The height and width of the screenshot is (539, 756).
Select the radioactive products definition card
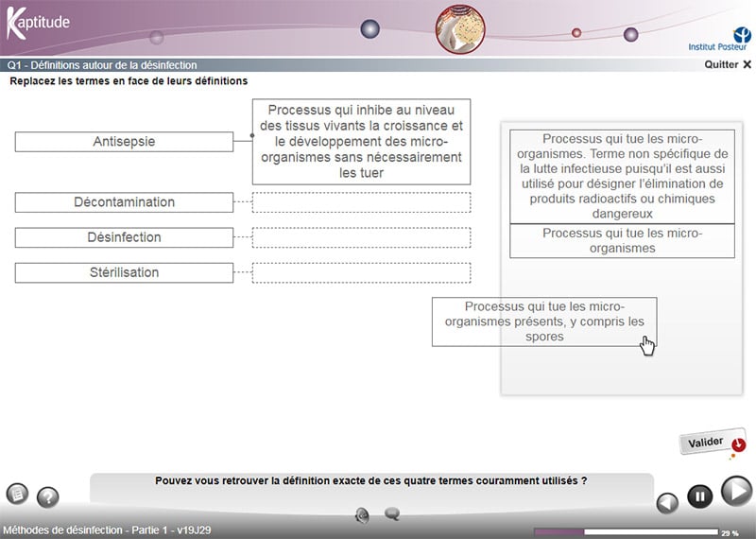pyautogui.click(x=621, y=176)
